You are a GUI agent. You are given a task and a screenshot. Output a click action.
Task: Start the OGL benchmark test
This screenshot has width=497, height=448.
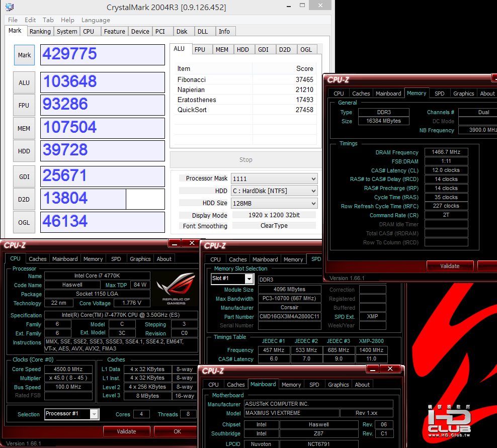click(24, 222)
